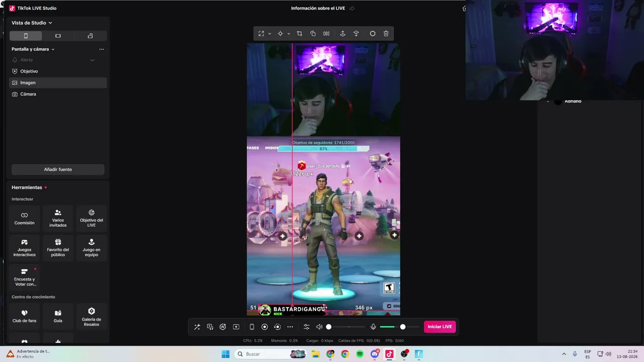Adjust the microphone volume slider
Viewport: 644px width, 362px height.
point(399,327)
